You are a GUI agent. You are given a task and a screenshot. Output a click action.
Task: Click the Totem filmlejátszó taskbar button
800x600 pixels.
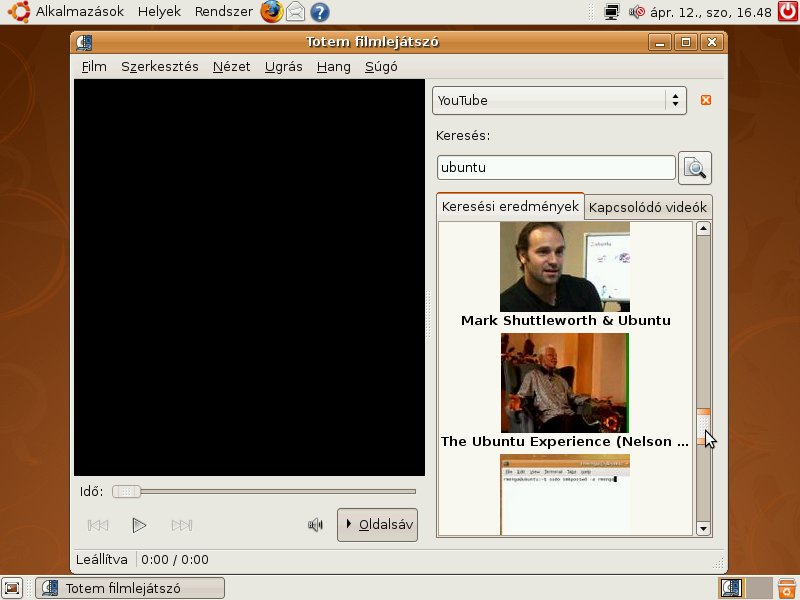click(130, 588)
